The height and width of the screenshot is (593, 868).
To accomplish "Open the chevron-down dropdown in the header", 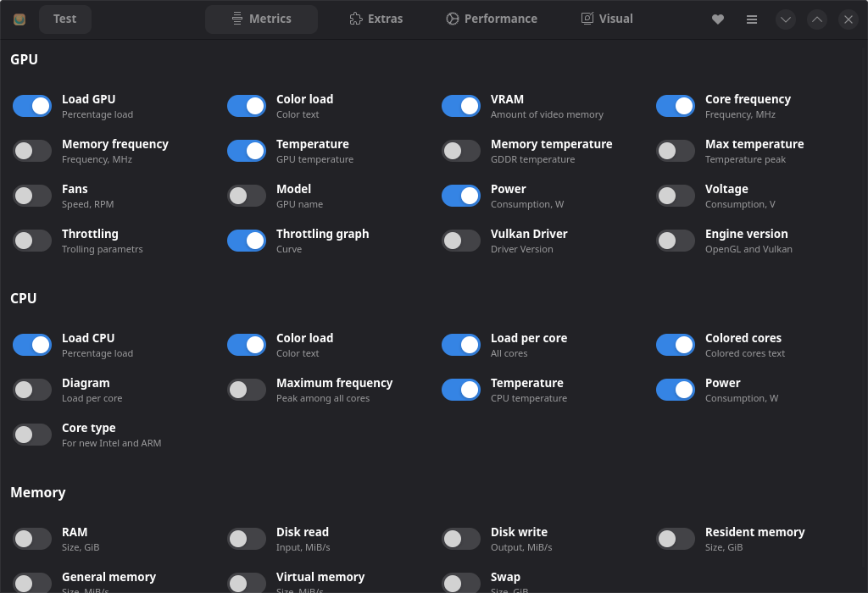I will pos(785,19).
